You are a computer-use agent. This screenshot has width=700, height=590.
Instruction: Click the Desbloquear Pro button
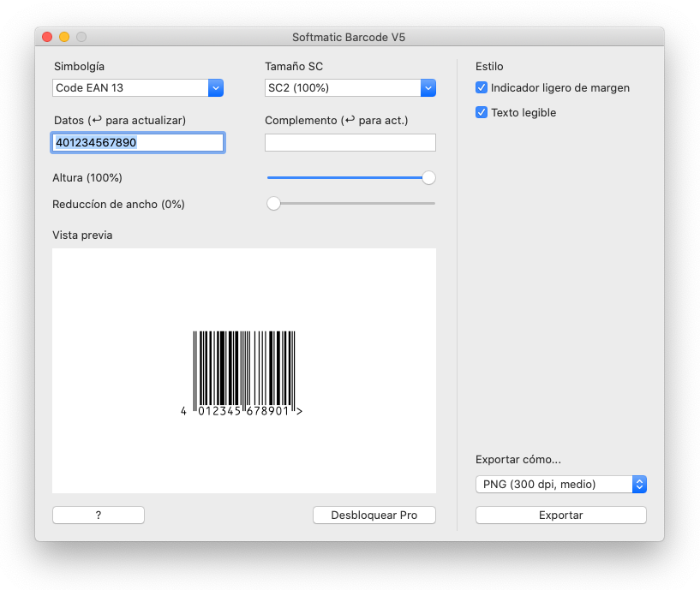click(374, 516)
